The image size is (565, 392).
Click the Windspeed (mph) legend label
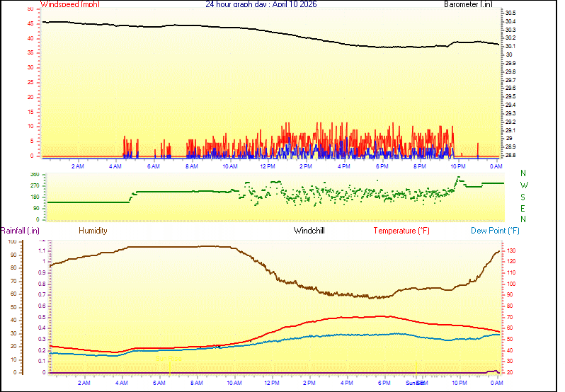(x=70, y=4)
